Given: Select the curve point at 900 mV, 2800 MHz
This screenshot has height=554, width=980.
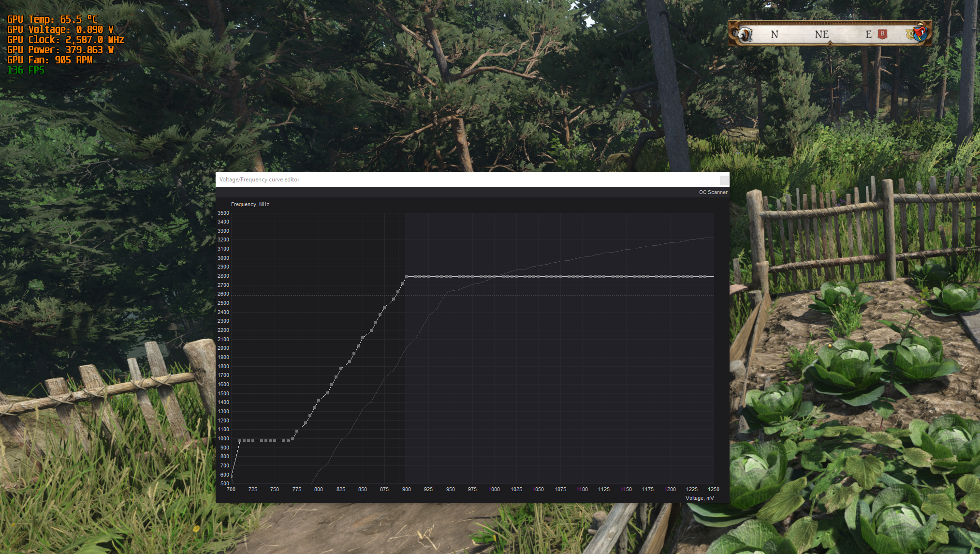Looking at the screenshot, I should click(407, 276).
